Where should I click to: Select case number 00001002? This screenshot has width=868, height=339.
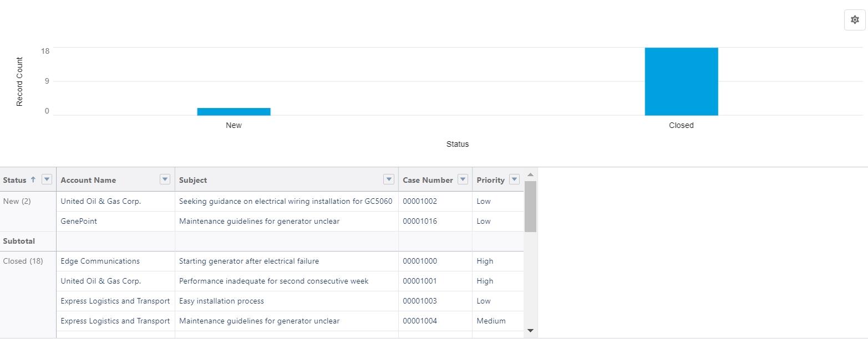(420, 201)
